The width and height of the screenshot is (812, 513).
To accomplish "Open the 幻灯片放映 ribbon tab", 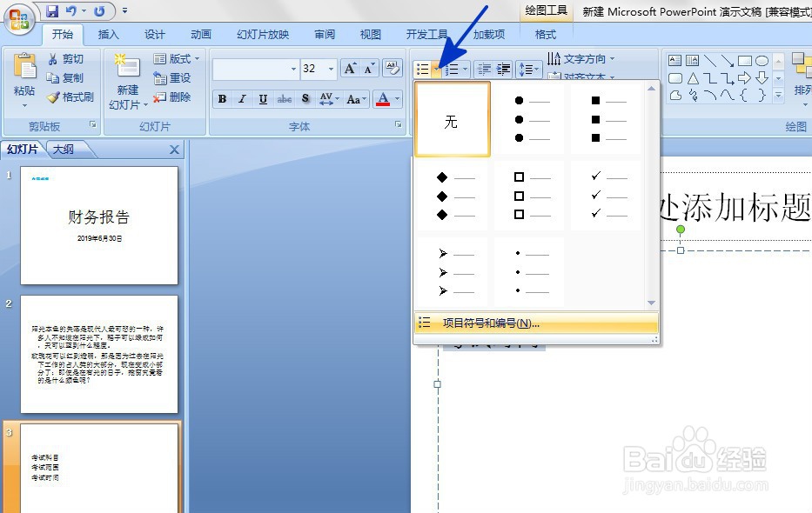I will [263, 35].
